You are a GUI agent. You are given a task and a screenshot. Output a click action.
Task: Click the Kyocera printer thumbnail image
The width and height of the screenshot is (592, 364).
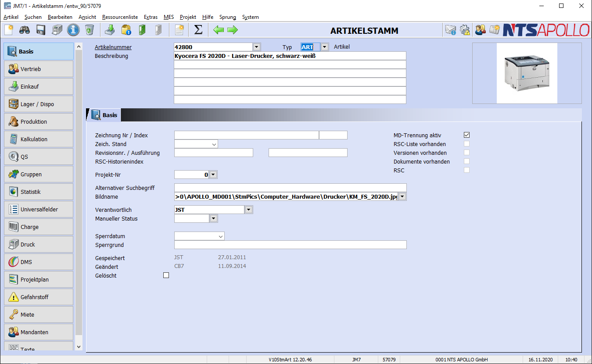(x=527, y=73)
